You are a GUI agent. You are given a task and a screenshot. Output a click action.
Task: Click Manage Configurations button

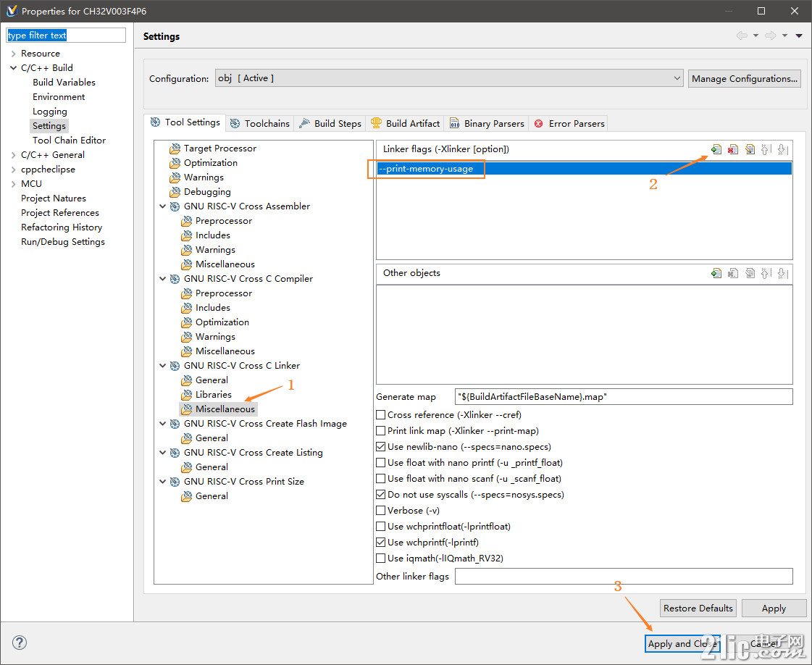pyautogui.click(x=744, y=79)
